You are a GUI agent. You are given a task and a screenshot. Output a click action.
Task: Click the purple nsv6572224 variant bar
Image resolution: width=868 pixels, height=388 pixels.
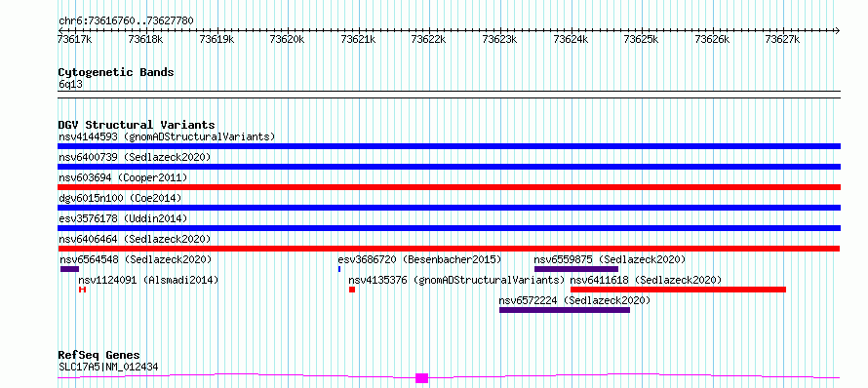click(565, 310)
